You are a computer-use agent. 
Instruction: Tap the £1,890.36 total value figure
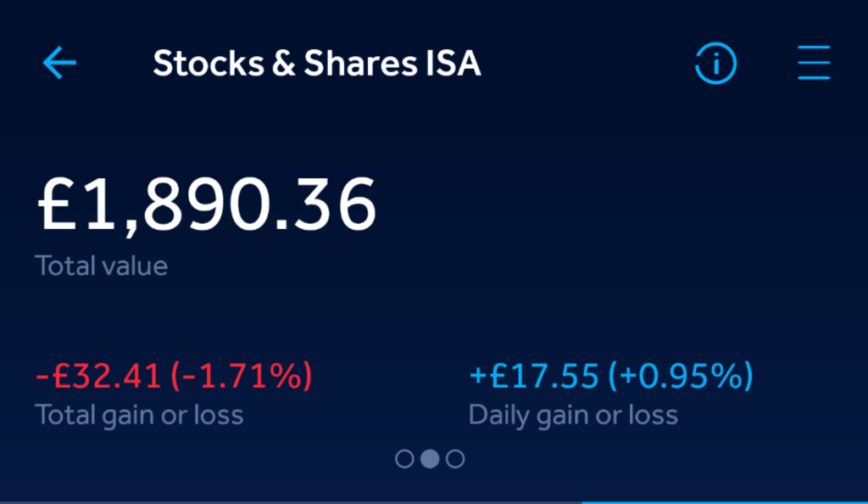[206, 204]
